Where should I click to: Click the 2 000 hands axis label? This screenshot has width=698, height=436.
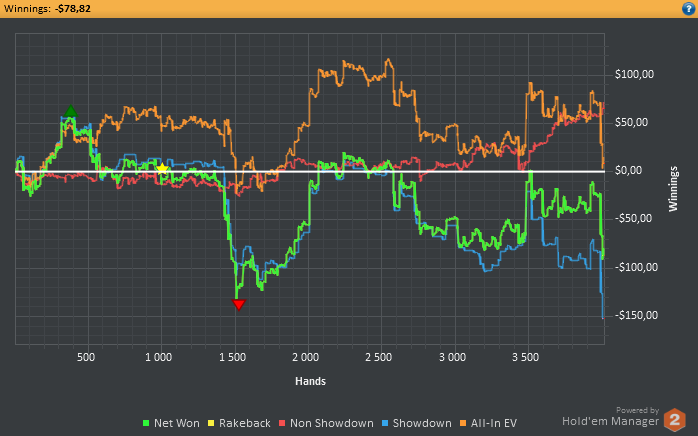tap(305, 357)
